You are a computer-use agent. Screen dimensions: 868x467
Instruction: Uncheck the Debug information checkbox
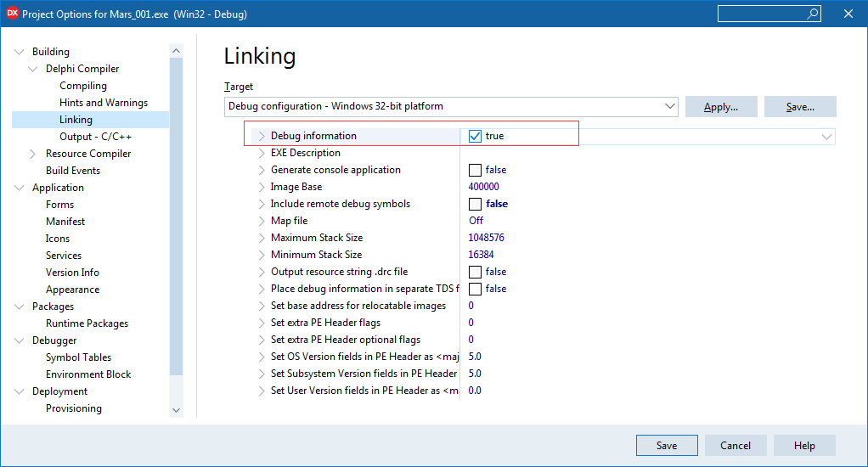coord(475,136)
